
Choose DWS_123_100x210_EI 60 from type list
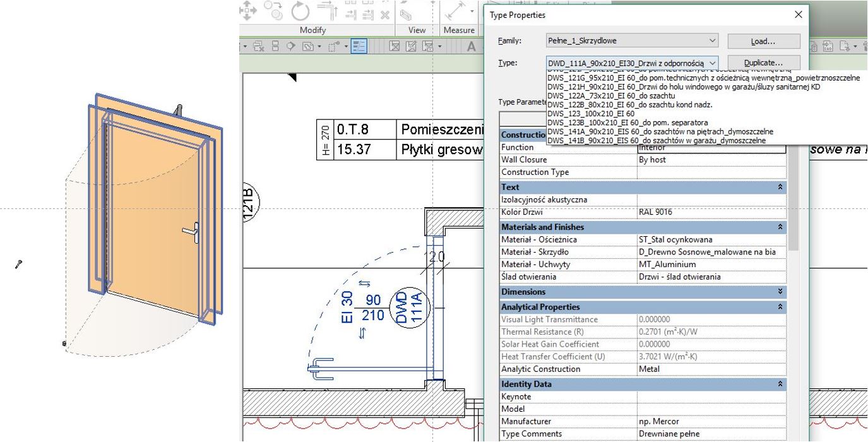591,114
